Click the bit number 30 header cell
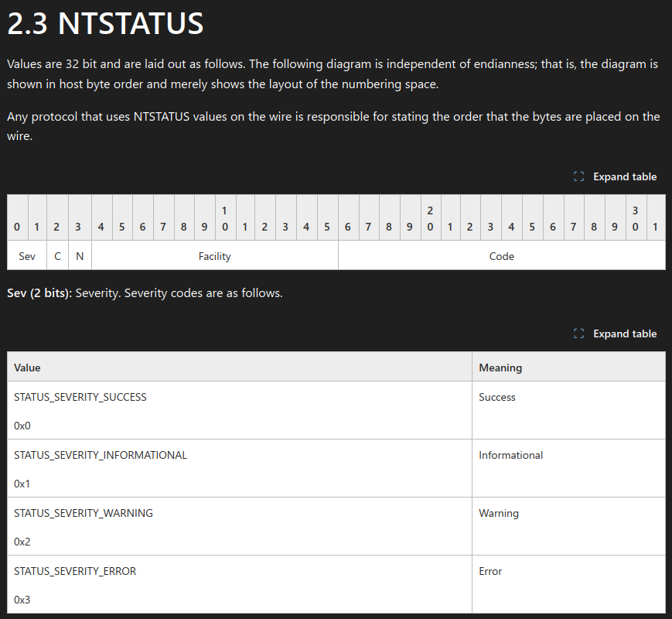 pos(635,218)
